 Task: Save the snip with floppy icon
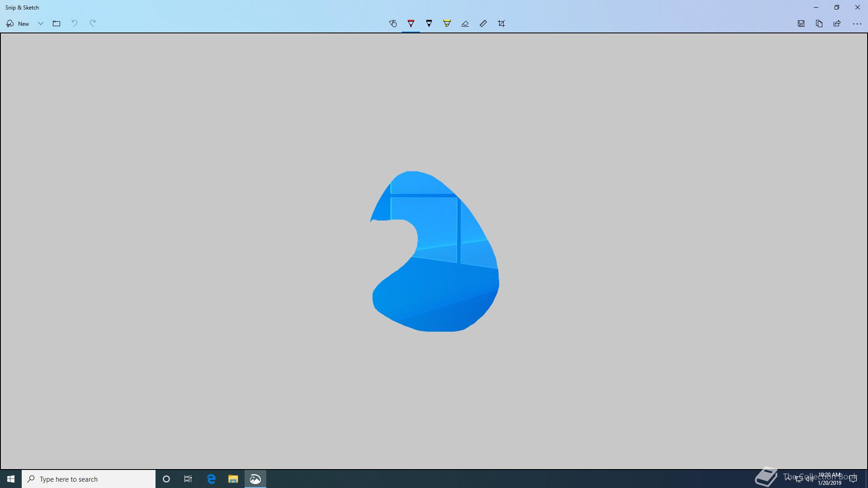point(801,23)
